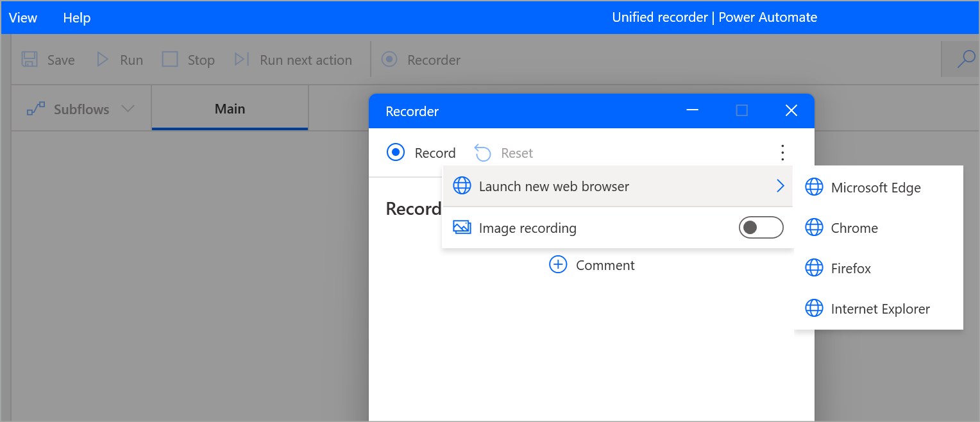Image resolution: width=980 pixels, height=422 pixels.
Task: Click the globe icon next to Microsoft Edge
Action: click(x=814, y=187)
